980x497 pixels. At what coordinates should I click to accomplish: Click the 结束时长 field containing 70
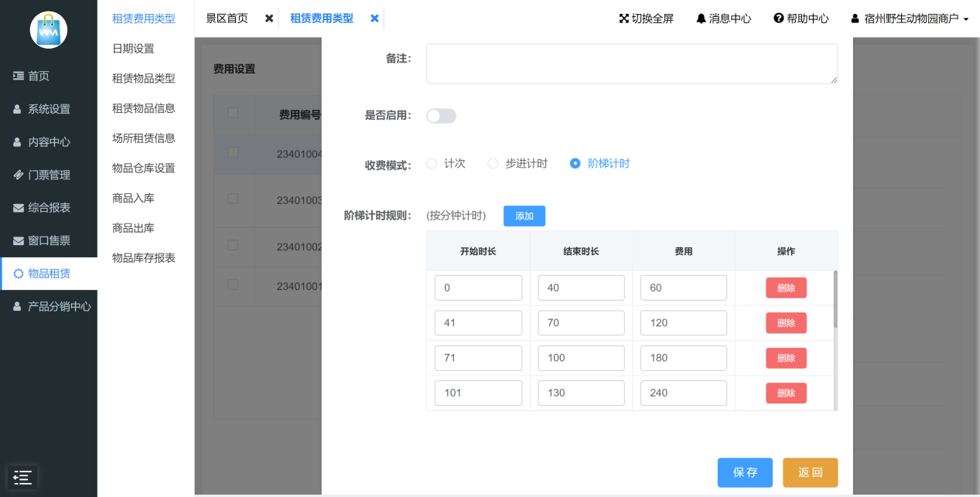581,323
